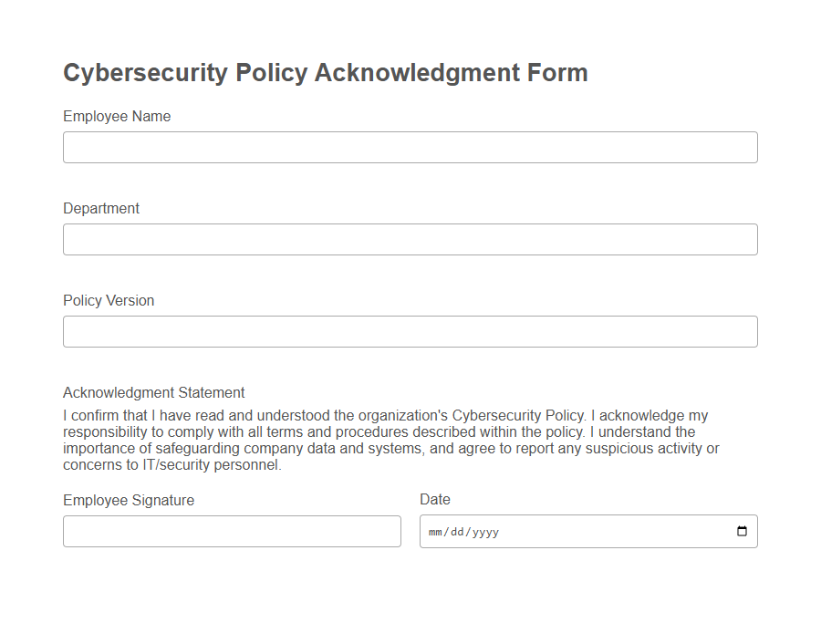The width and height of the screenshot is (821, 644).
Task: Click the Employee Name label
Action: click(116, 116)
